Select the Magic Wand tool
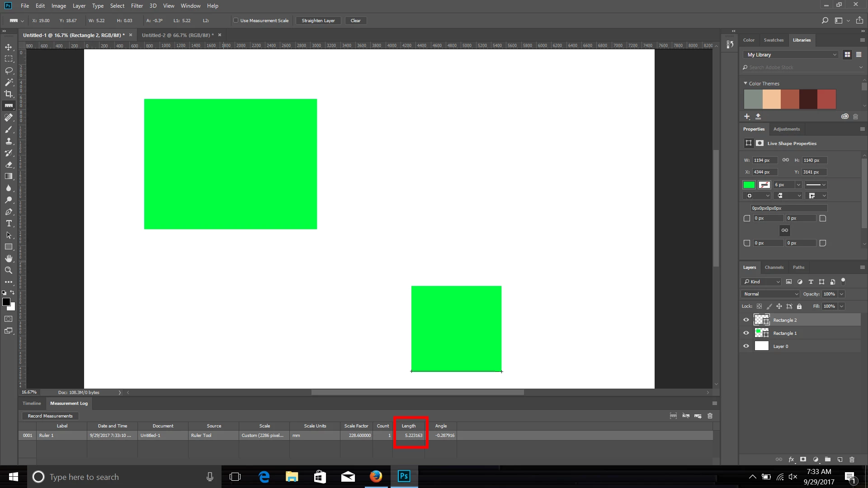This screenshot has height=488, width=868. pos(9,82)
